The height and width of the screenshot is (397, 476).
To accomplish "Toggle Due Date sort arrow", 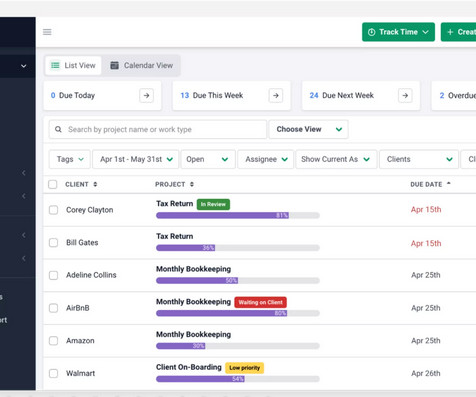I will (449, 183).
